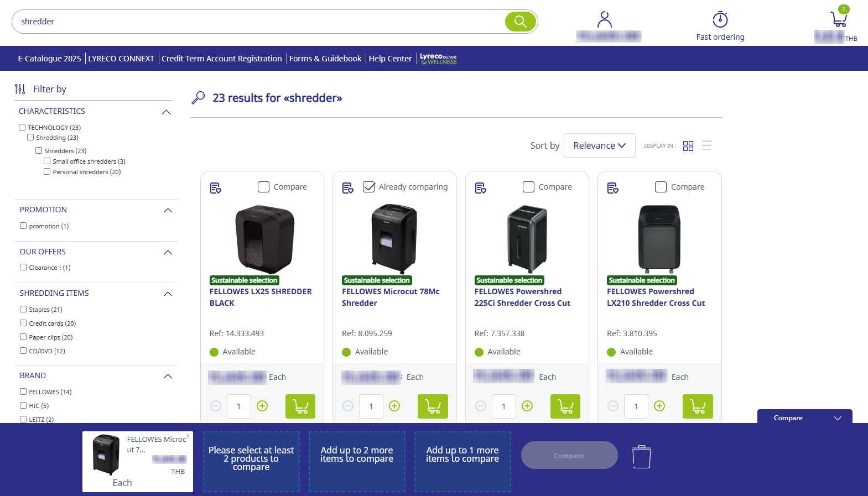Viewport: 868px width, 496px height.
Task: Open Powershred LX210 Shredder Cross Cut link
Action: point(656,297)
